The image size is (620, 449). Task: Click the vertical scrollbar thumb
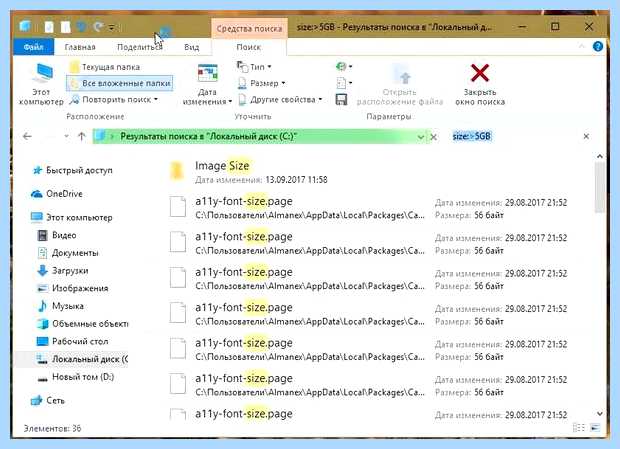(600, 187)
